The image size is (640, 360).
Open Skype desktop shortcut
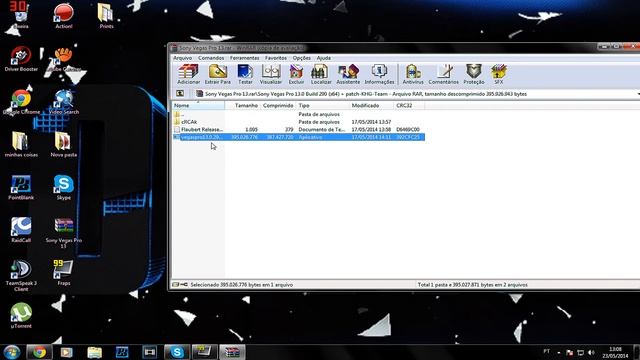click(x=64, y=188)
